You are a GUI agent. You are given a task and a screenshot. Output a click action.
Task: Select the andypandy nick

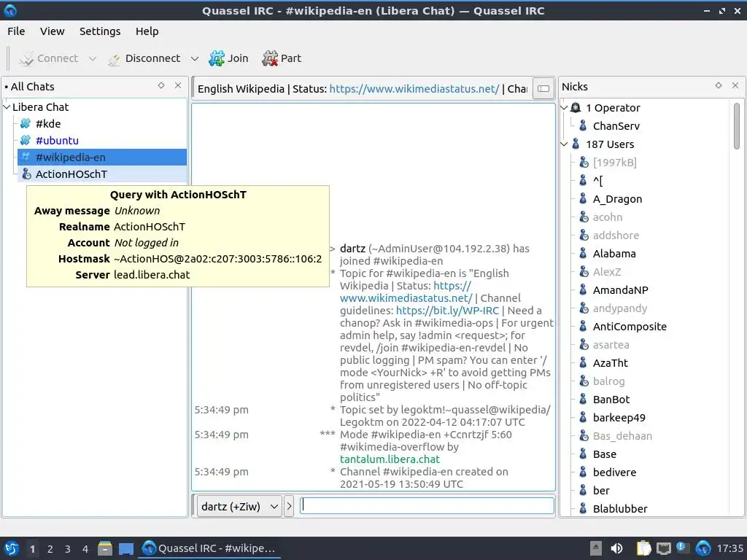point(620,308)
